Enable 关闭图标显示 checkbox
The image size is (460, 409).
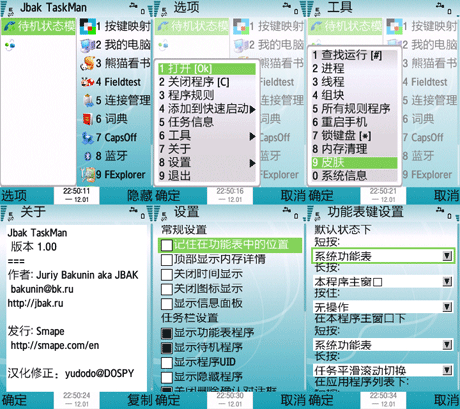(167, 289)
